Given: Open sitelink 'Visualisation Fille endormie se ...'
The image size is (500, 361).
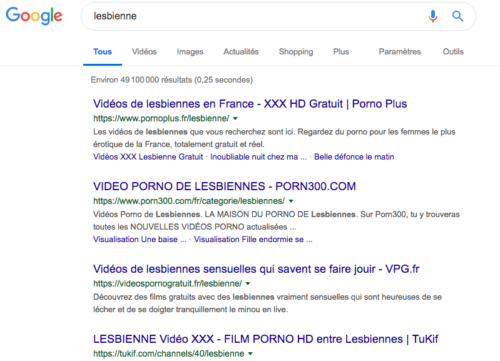Looking at the screenshot, I should coord(253,239).
